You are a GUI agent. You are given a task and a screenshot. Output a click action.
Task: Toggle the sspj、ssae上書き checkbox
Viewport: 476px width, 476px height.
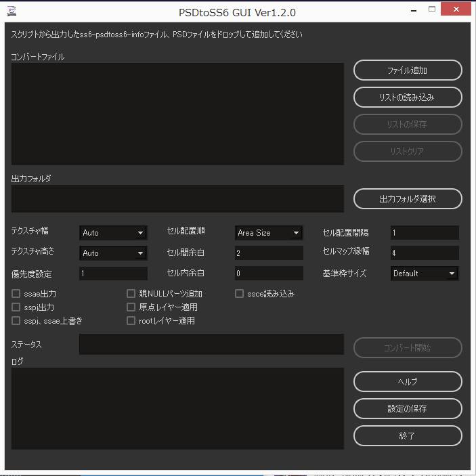pos(16,320)
